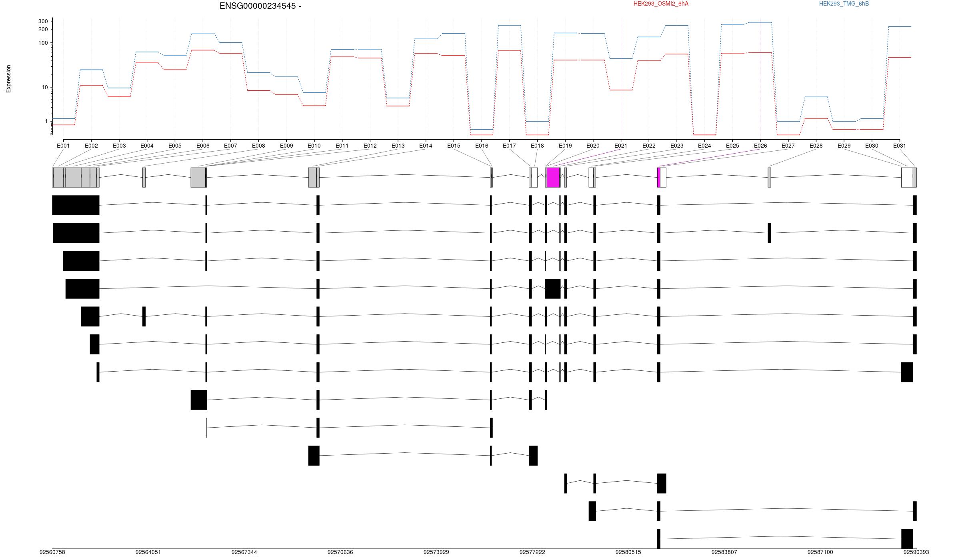Select the HEK293_OSMI2_6hA legend label
The height and width of the screenshot is (560, 960).
661,4
